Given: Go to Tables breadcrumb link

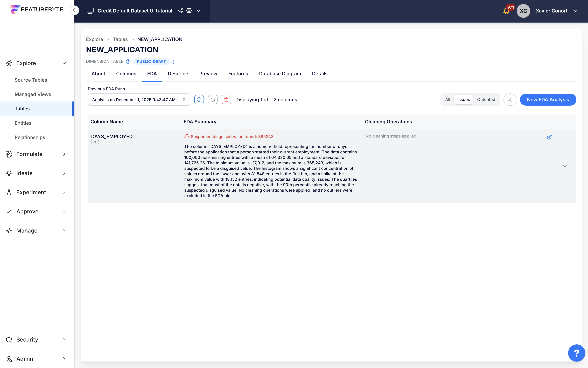Looking at the screenshot, I should pyautogui.click(x=120, y=39).
